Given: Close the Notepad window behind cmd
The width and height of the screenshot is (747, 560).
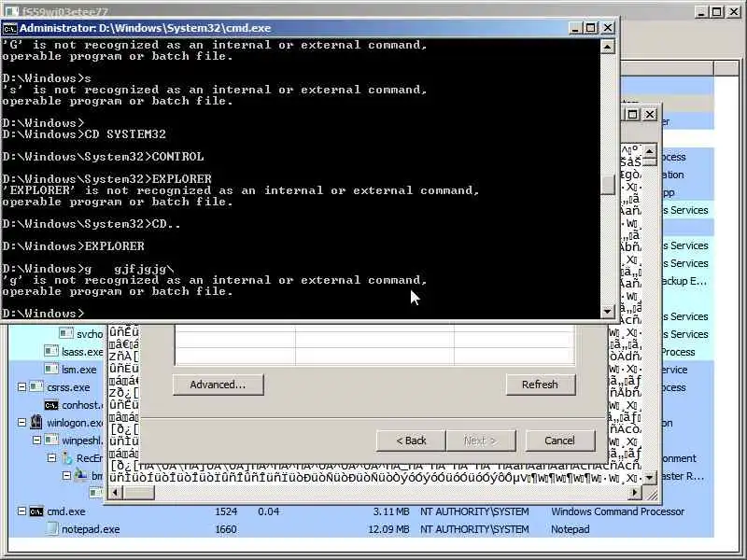Looking at the screenshot, I should tap(650, 114).
